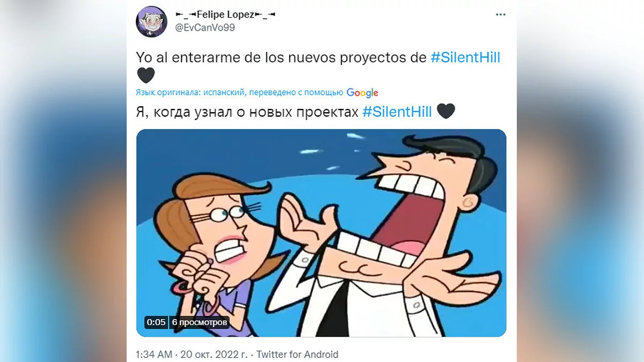Click the Felipe Lopez display name

coord(225,14)
